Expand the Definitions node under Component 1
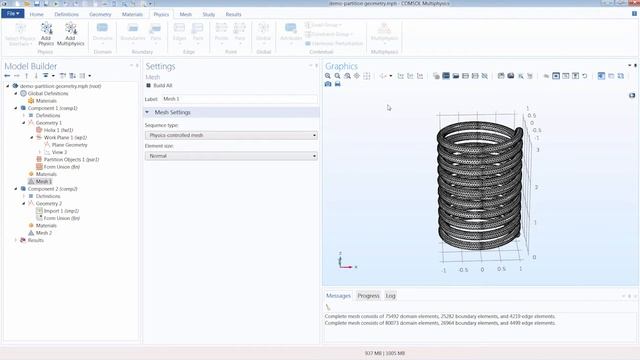This screenshot has height=360, width=640. (x=24, y=116)
